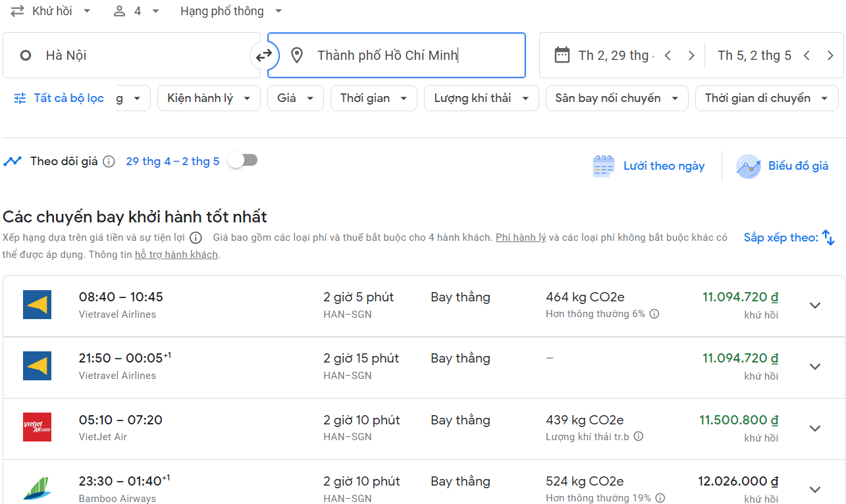Viewport: 846px width, 504px height.
Task: Expand the VietJet Air flight details
Action: [x=814, y=428]
